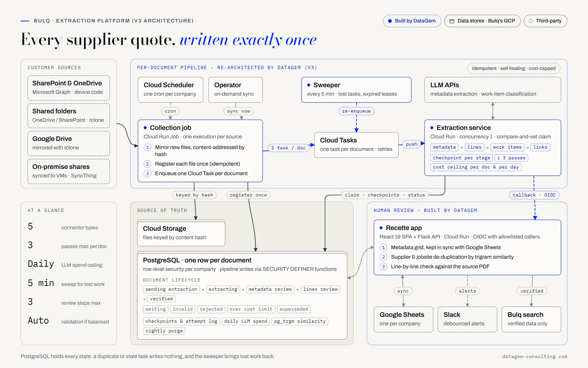Image resolution: width=588 pixels, height=368 pixels.
Task: Click the database icon in Data stores pill
Action: 452,21
